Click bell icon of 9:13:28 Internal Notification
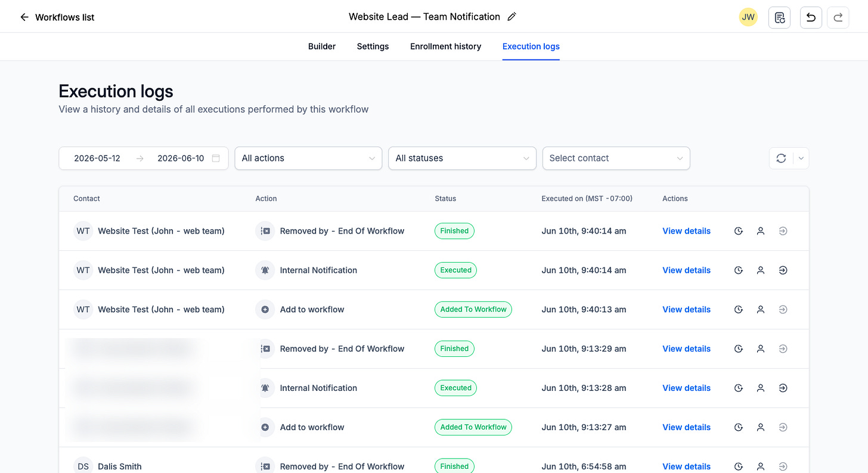This screenshot has width=868, height=473. tap(265, 388)
